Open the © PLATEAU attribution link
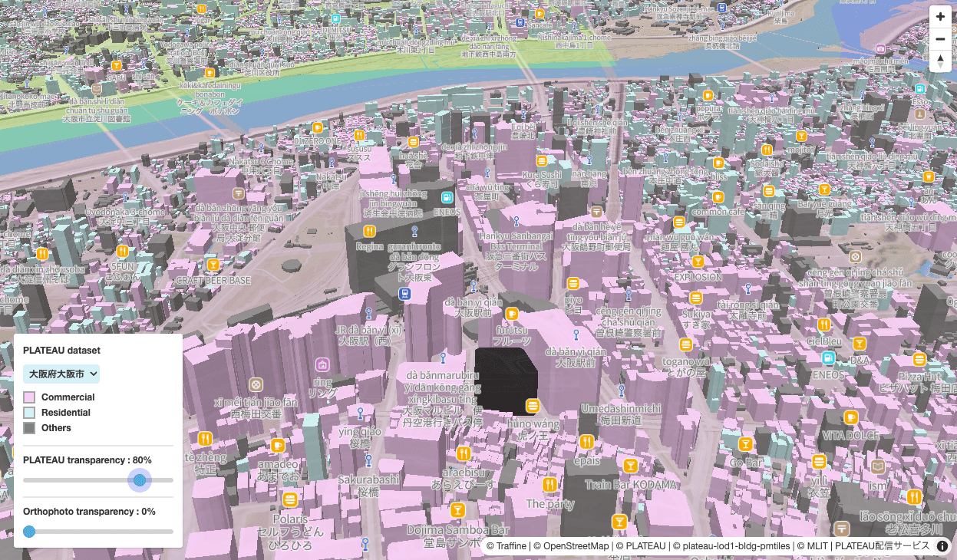 (641, 546)
